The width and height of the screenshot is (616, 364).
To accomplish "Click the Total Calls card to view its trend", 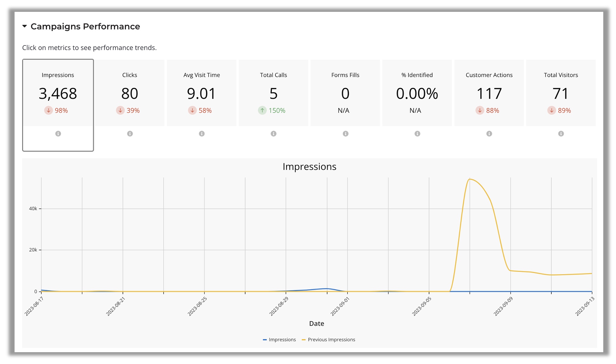I will (x=273, y=91).
